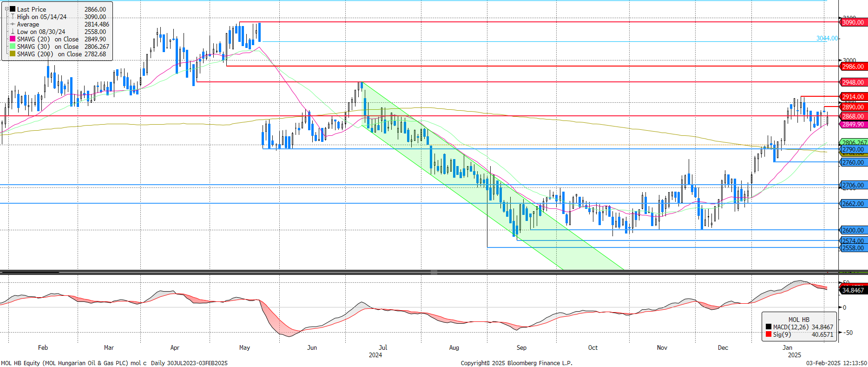The height and width of the screenshot is (367, 868).
Task: Select the Average marker icon in legend
Action: pos(13,24)
